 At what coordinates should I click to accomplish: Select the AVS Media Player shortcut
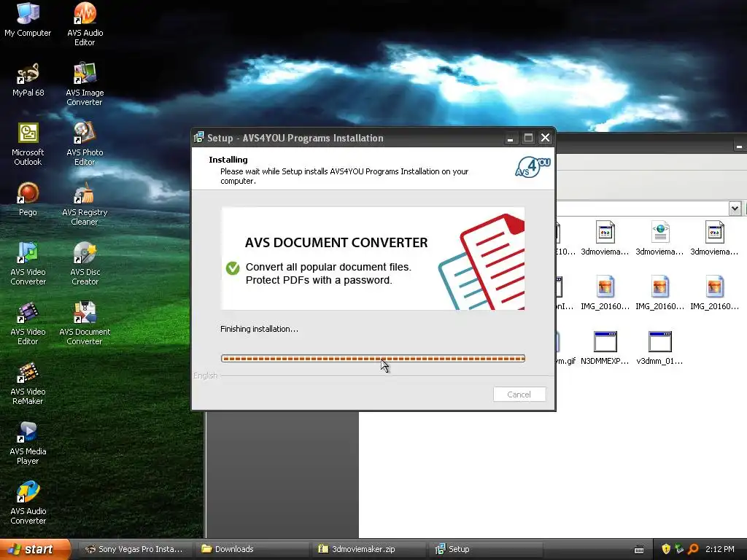(x=28, y=443)
